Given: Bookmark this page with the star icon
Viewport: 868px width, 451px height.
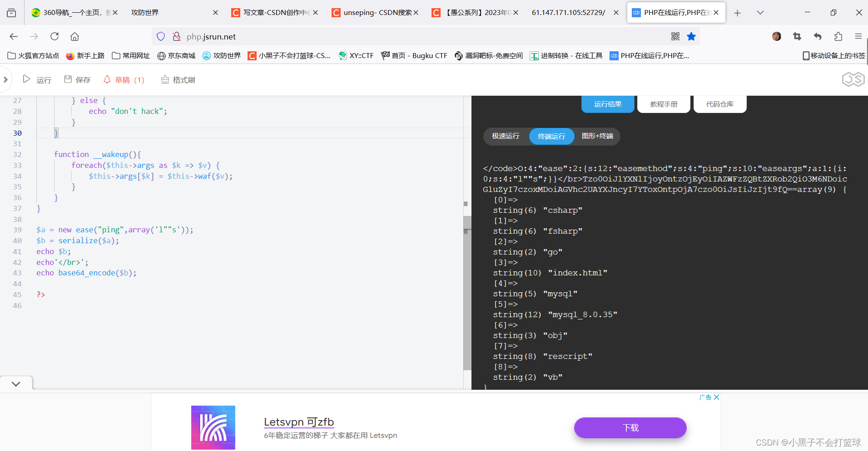Looking at the screenshot, I should 691,36.
